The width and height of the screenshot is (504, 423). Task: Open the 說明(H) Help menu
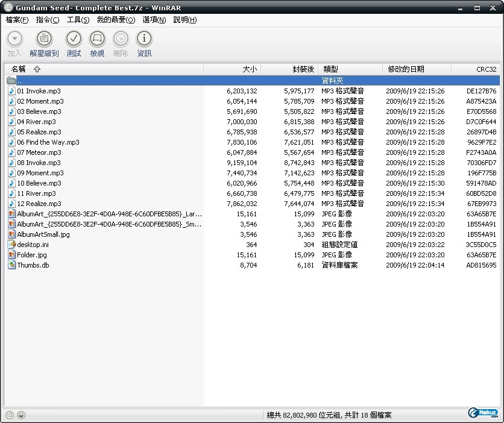(185, 20)
